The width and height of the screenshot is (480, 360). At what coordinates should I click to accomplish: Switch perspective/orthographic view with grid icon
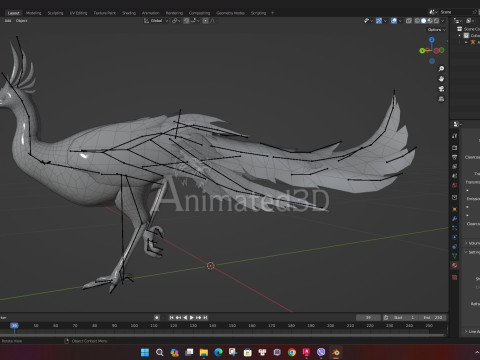(x=441, y=99)
